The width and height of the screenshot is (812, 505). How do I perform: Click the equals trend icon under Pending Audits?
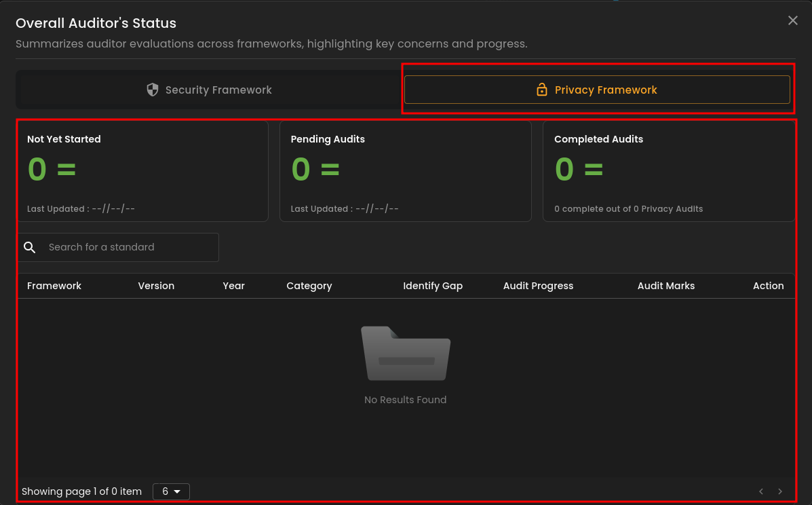[x=330, y=169]
